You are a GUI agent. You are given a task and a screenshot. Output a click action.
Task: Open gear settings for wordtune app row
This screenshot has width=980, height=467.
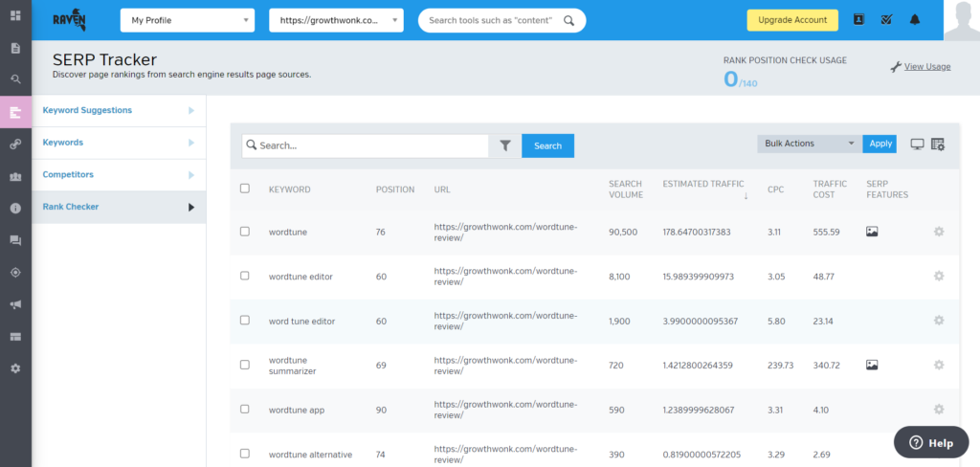[938, 409]
